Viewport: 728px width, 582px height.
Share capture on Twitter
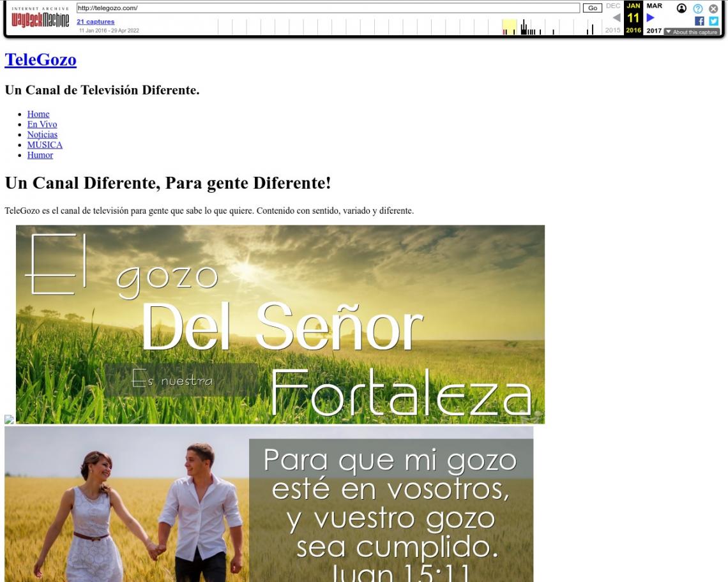point(713,21)
